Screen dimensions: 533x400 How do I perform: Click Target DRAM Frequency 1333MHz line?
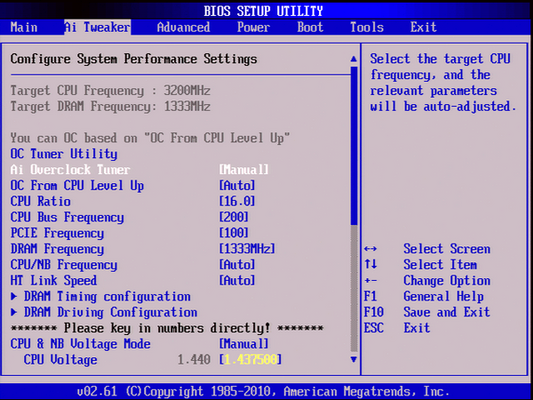(110, 106)
